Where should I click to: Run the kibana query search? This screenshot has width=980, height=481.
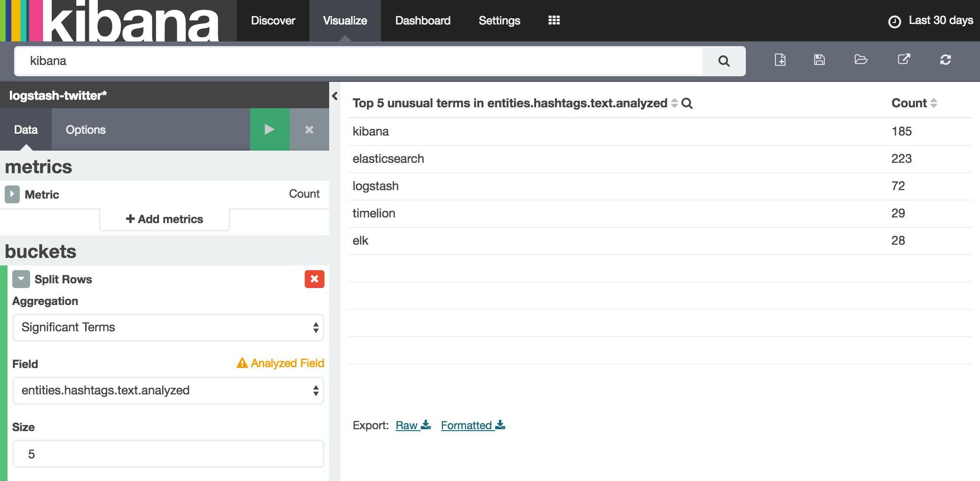coord(723,61)
